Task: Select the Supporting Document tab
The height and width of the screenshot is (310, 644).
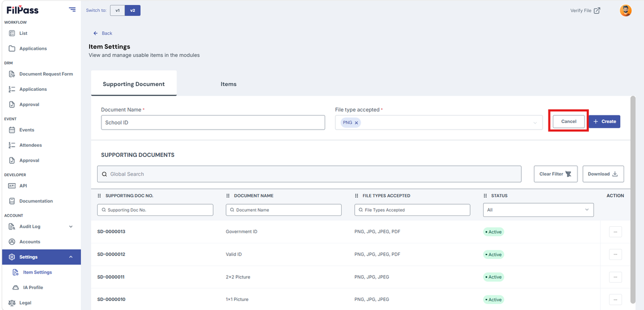Action: point(134,84)
